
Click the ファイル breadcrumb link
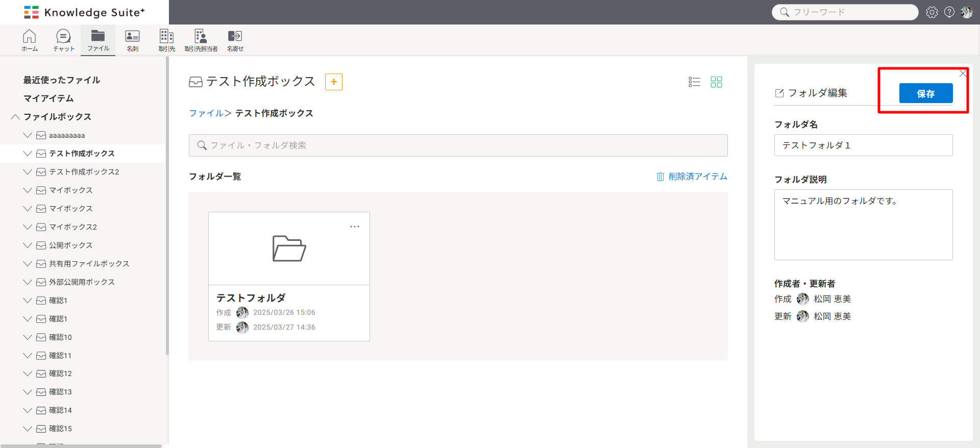206,113
